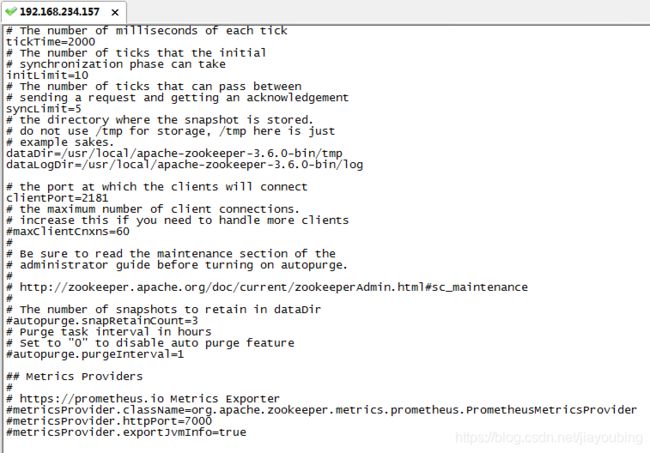
Task: Close the 192.168.234.157 session tab
Action: [115, 12]
